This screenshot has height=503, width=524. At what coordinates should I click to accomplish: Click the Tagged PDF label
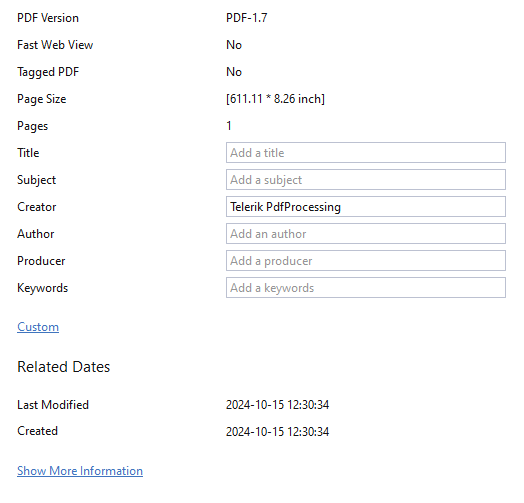coord(48,72)
